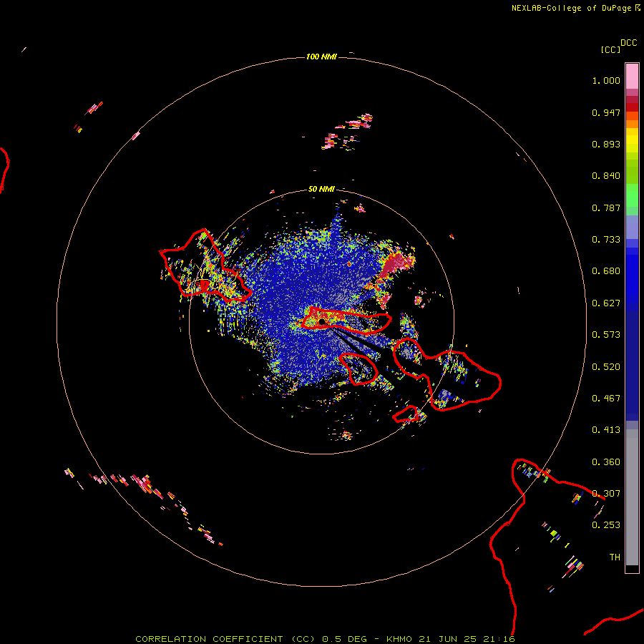
Task: Click the 0.413 legend value
Action: [606, 430]
